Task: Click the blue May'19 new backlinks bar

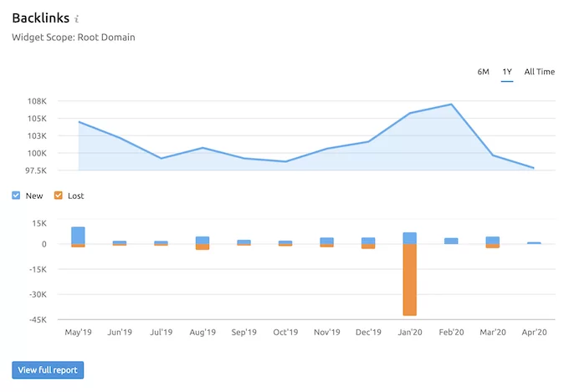Action: point(78,236)
